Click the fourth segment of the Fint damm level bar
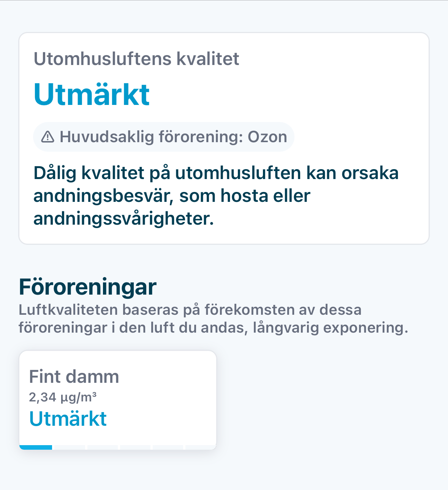This screenshot has width=448, height=490. [x=135, y=447]
